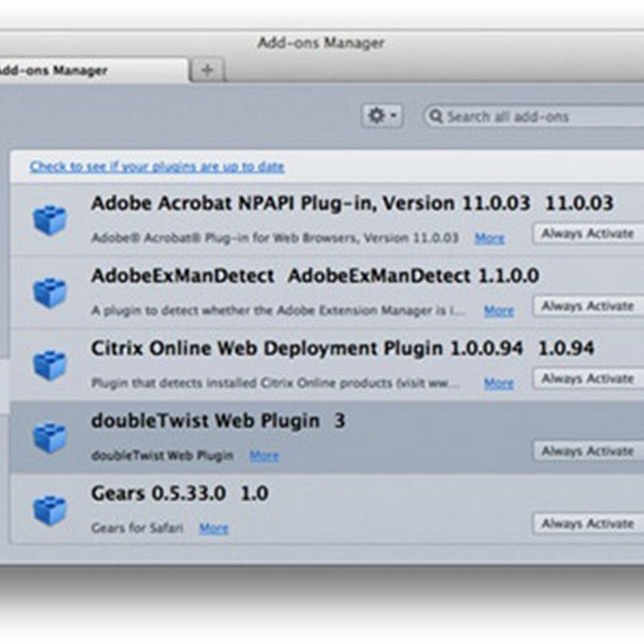Open More link for AdobeExManDetect plugin
The height and width of the screenshot is (644, 644).
tap(499, 311)
